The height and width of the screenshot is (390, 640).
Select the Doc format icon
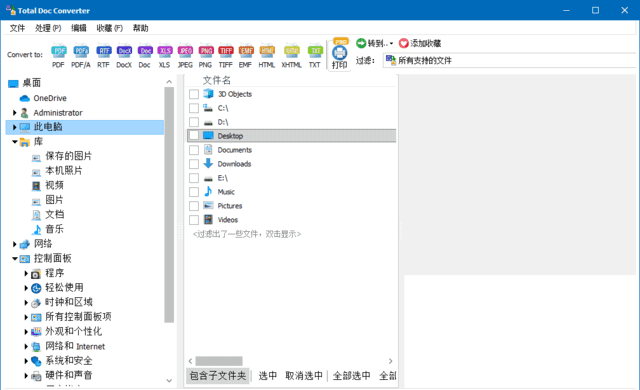tap(144, 51)
